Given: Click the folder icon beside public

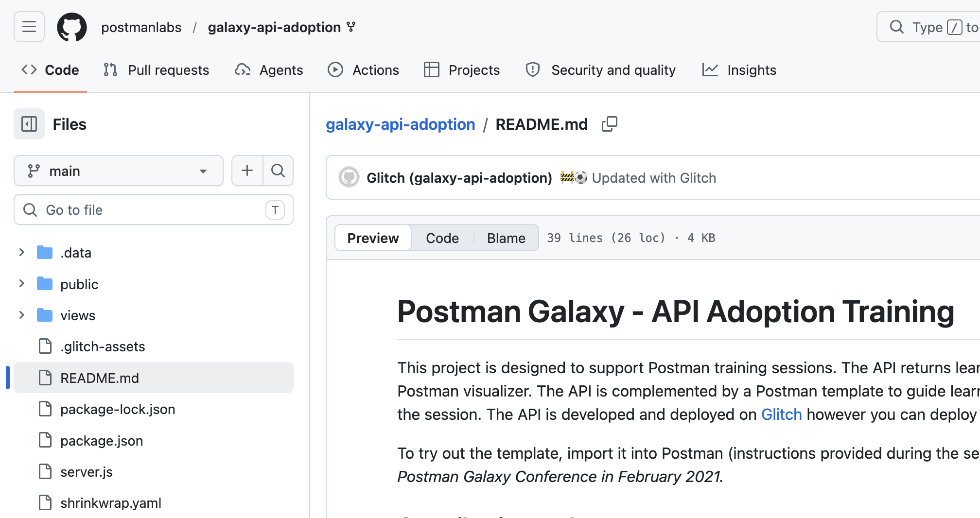Looking at the screenshot, I should tap(45, 284).
